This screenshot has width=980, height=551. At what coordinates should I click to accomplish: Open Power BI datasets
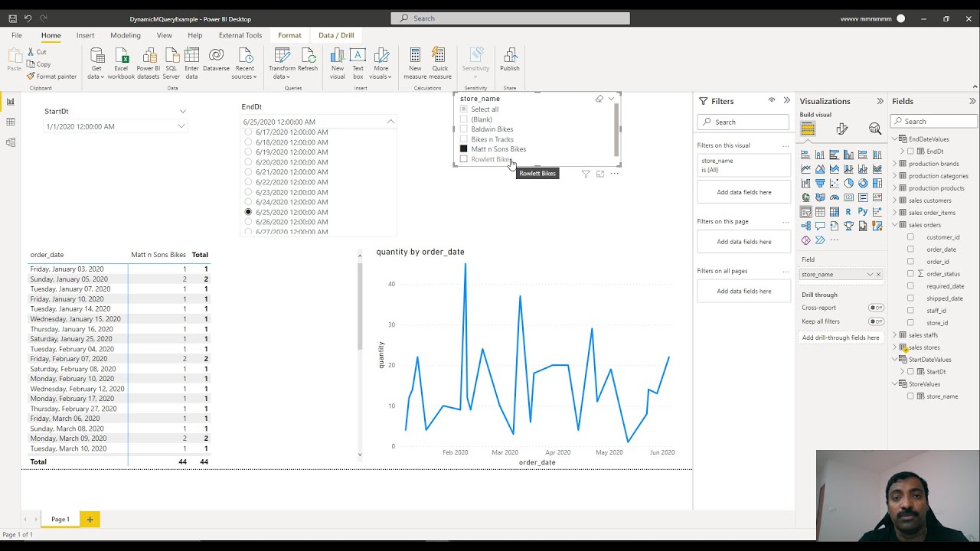(x=149, y=64)
